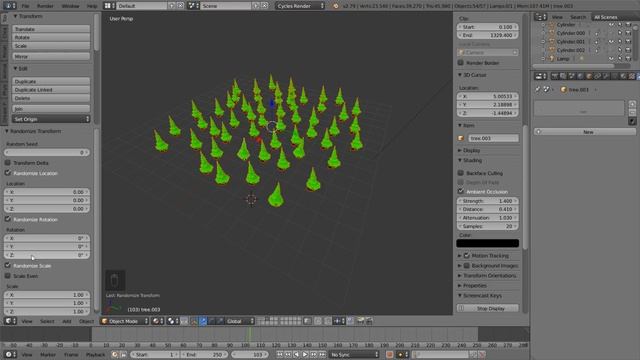Toggle the Randomize Scale checkbox
The height and width of the screenshot is (360, 640).
click(8, 265)
